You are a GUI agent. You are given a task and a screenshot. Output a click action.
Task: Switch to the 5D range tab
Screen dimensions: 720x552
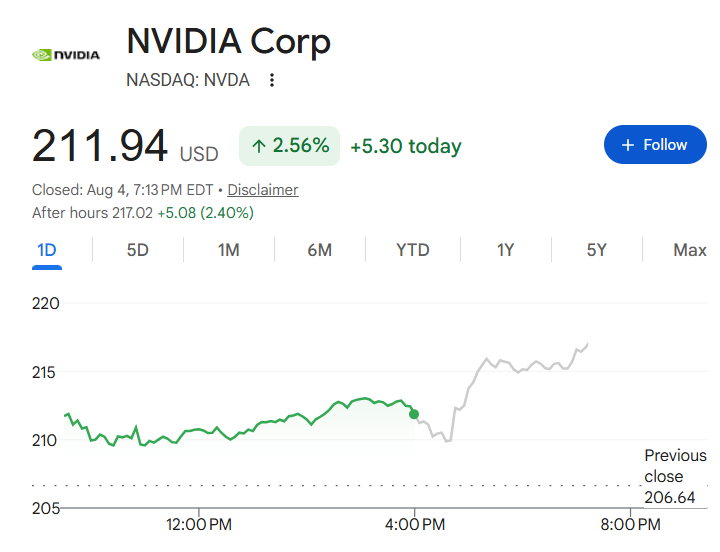[x=138, y=250]
